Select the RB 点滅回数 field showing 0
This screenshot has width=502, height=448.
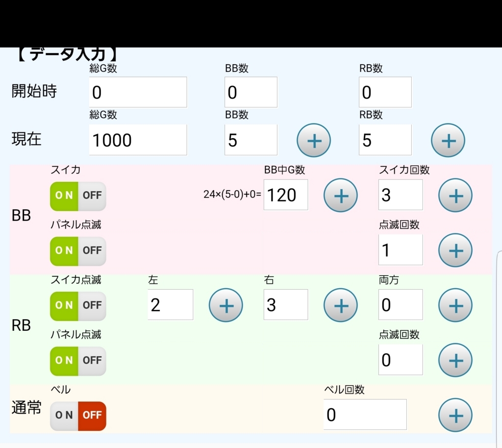click(401, 360)
